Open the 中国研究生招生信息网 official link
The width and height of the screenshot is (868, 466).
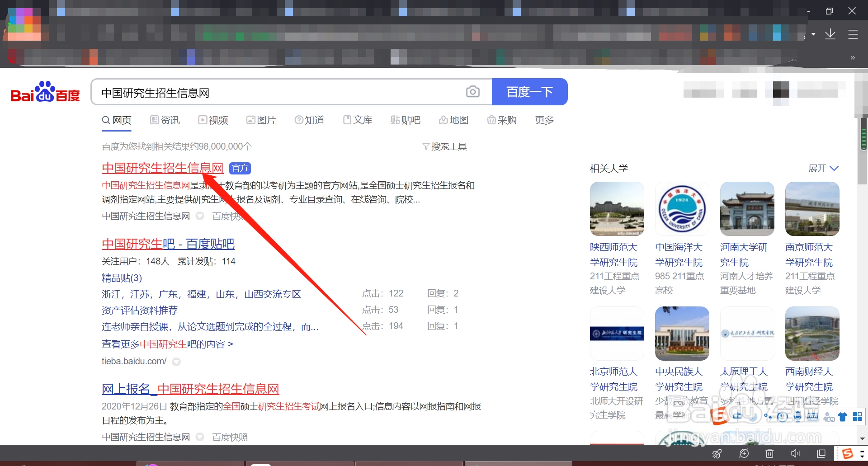coord(162,168)
